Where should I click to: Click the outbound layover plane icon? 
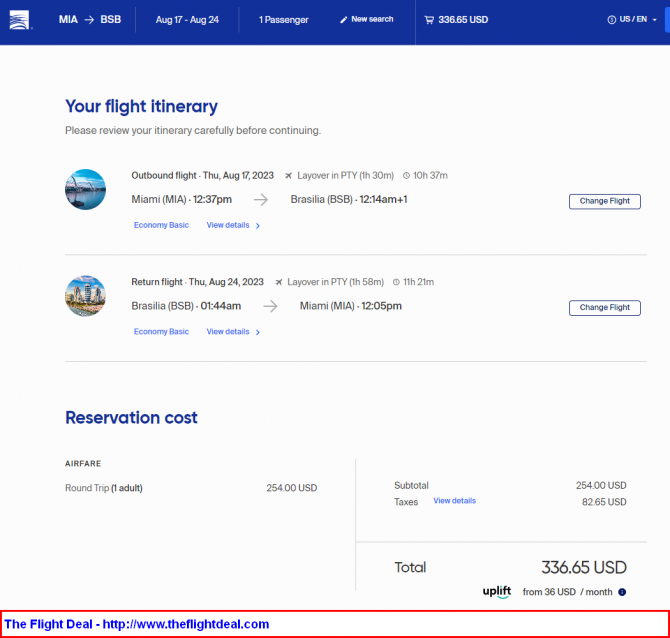289,176
